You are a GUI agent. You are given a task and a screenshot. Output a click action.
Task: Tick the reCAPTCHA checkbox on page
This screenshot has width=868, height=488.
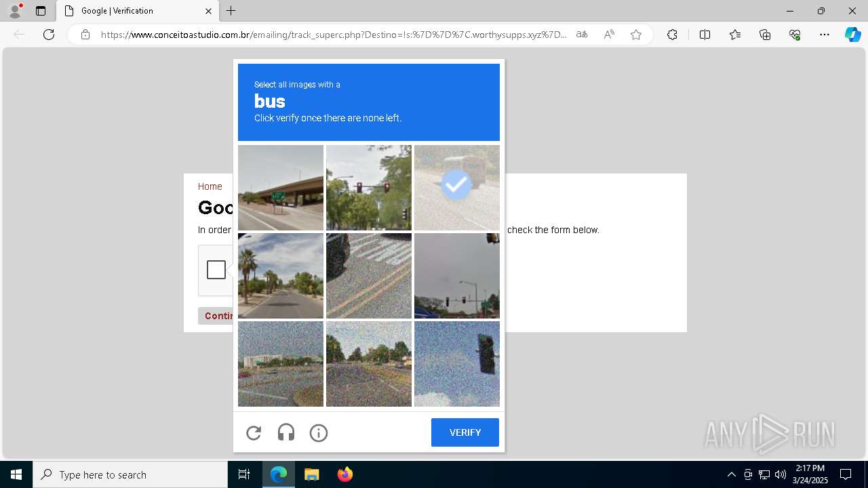[216, 270]
